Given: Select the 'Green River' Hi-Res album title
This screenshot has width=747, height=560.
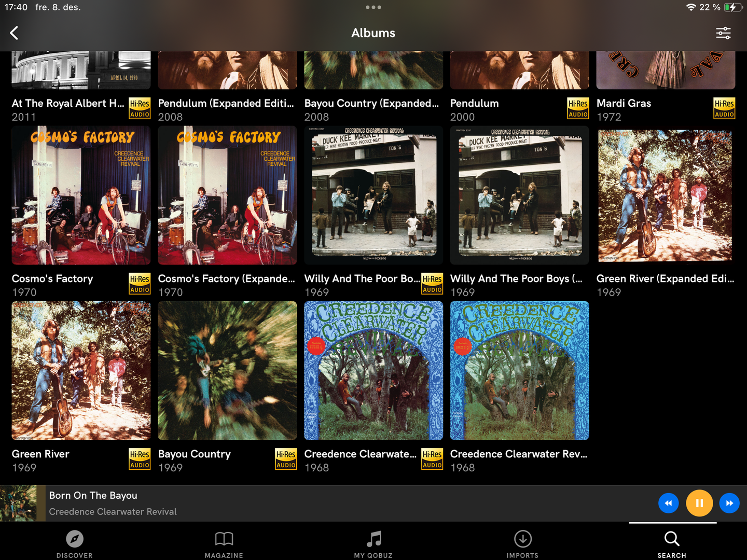Looking at the screenshot, I should pos(40,454).
